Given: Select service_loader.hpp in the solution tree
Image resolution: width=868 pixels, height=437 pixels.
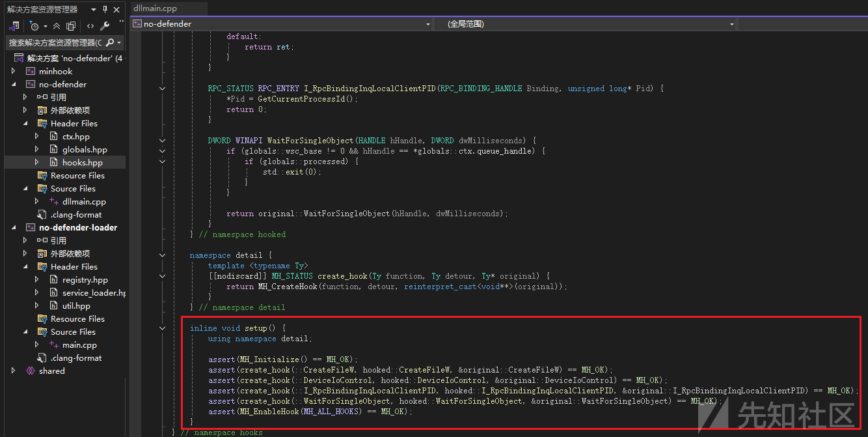Looking at the screenshot, I should pyautogui.click(x=94, y=292).
